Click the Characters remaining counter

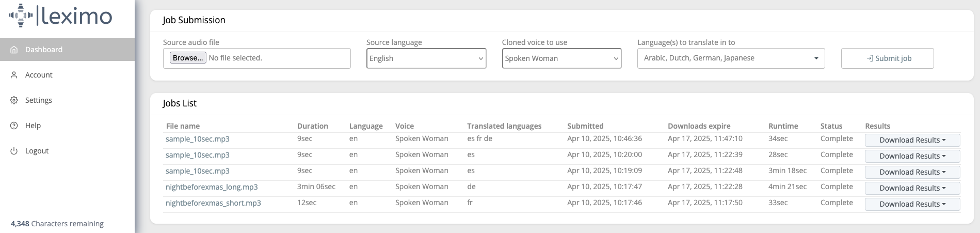(57, 224)
